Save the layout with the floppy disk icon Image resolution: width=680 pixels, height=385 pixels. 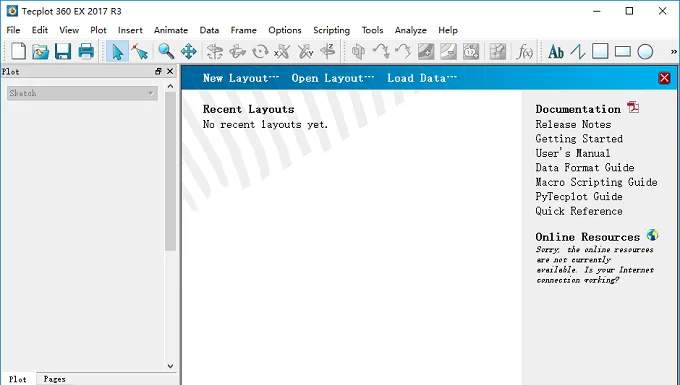(x=63, y=52)
